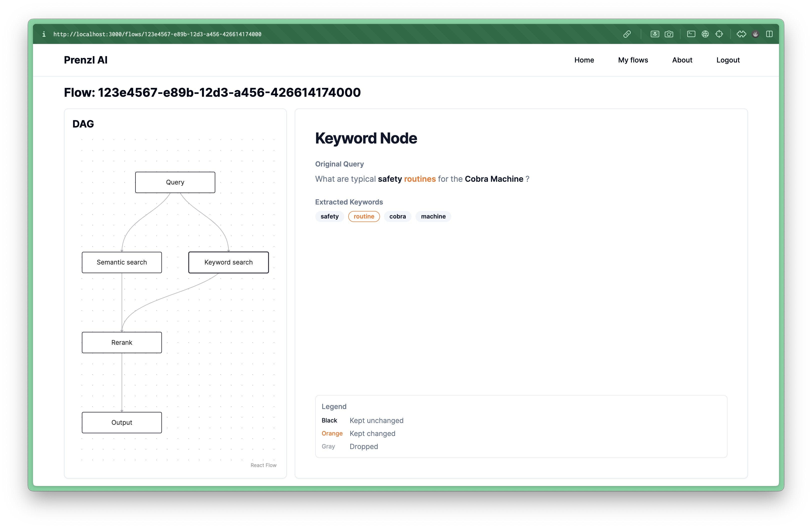The width and height of the screenshot is (812, 528).
Task: Select the Rerank node in the DAG
Action: 122,342
